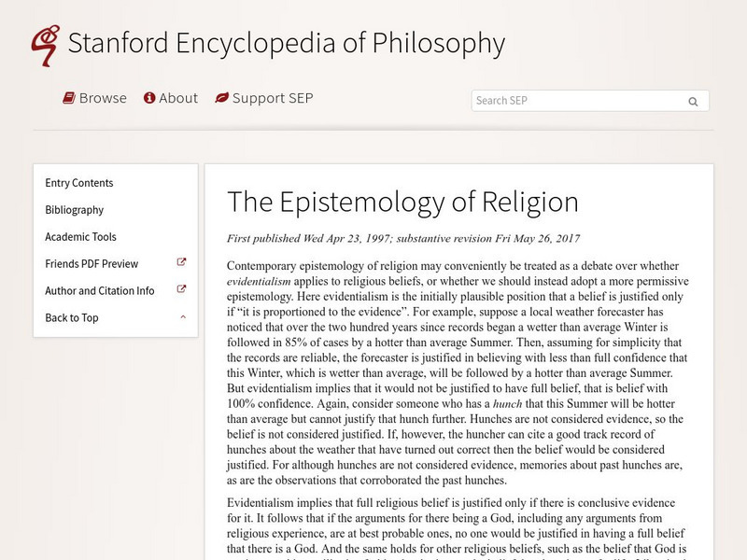Open the Bibliography sidebar link
747x560 pixels.
(75, 210)
